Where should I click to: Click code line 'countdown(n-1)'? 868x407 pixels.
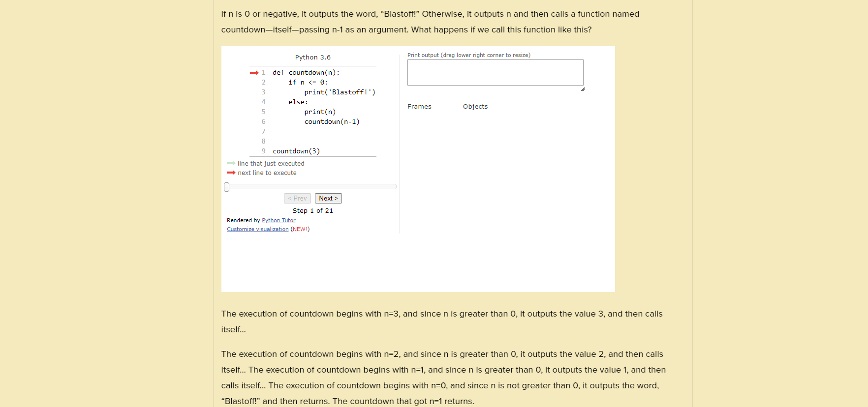(x=332, y=121)
